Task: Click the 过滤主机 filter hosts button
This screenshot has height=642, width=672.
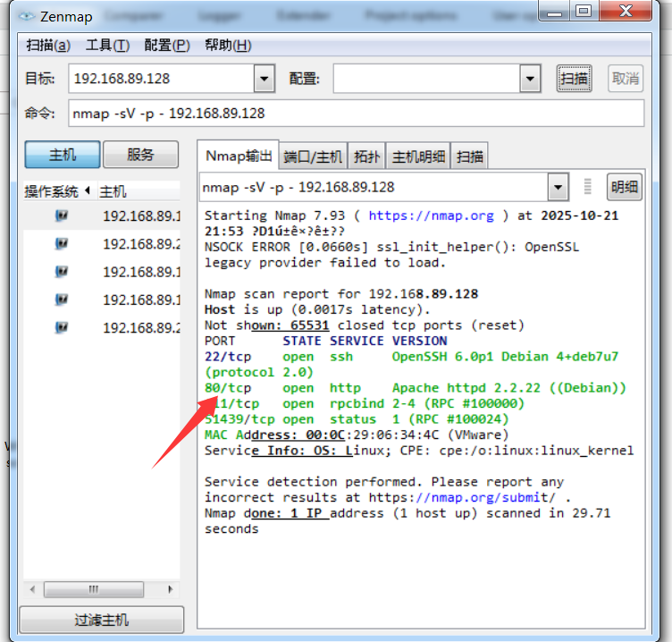Action: pos(102,620)
